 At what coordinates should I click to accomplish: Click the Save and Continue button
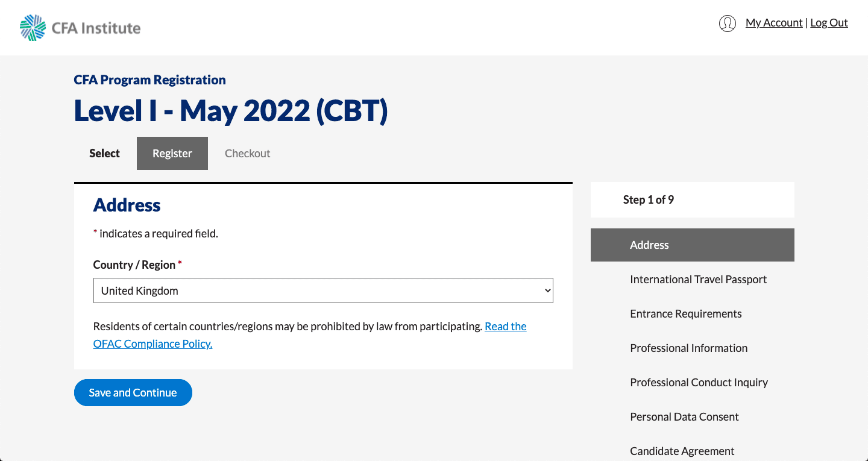(133, 392)
